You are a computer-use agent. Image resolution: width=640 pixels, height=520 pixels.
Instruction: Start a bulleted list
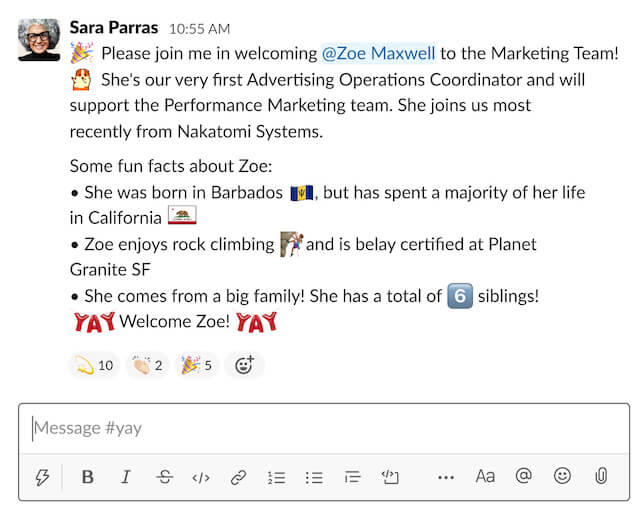(314, 477)
